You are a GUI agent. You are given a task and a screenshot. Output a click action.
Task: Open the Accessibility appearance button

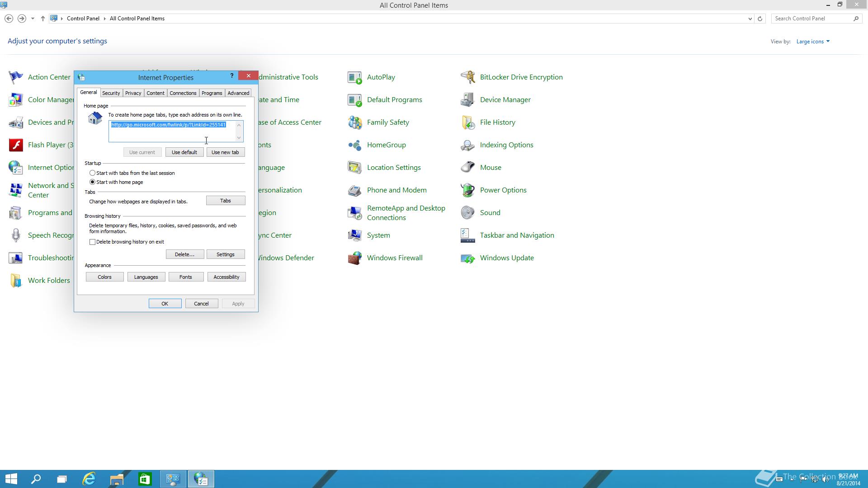[226, 277]
